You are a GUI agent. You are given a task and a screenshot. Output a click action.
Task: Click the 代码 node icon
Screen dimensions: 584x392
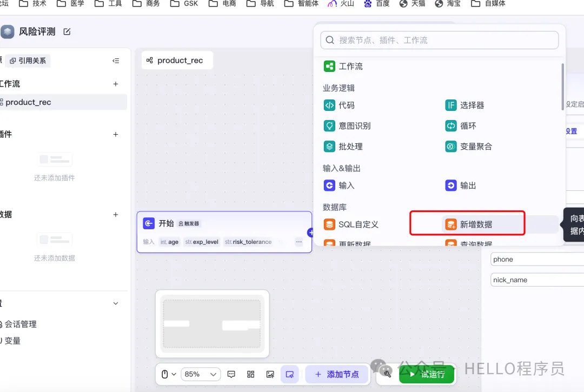pyautogui.click(x=329, y=105)
